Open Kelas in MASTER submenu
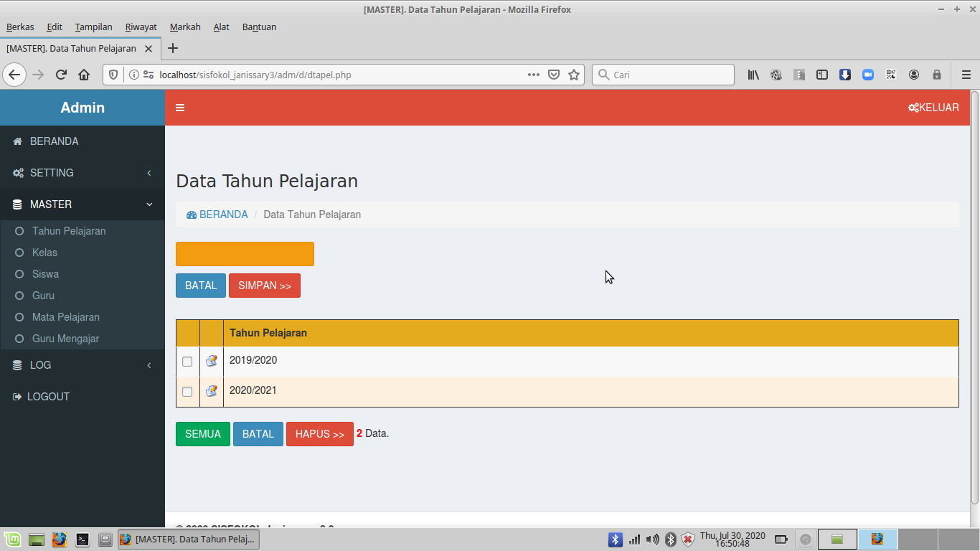 pyautogui.click(x=44, y=253)
